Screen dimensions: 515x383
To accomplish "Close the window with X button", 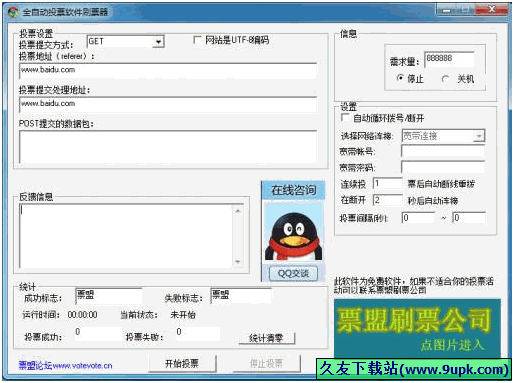I will pyautogui.click(x=491, y=10).
